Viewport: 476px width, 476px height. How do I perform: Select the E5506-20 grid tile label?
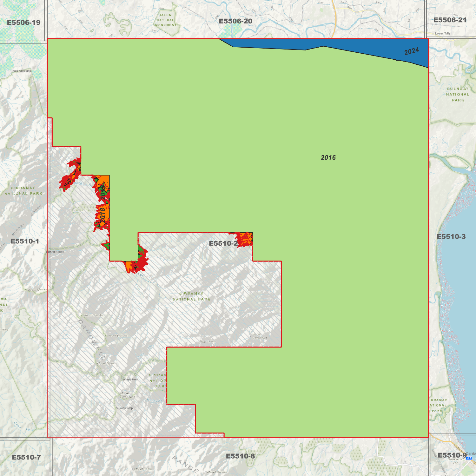235,21
